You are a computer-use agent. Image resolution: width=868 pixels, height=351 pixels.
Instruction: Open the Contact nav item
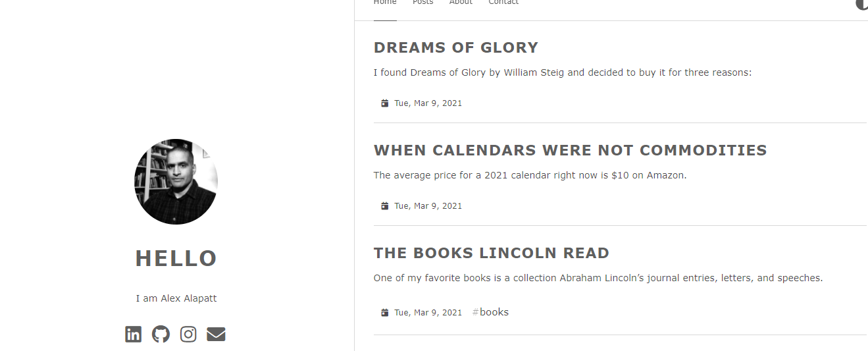(x=503, y=3)
